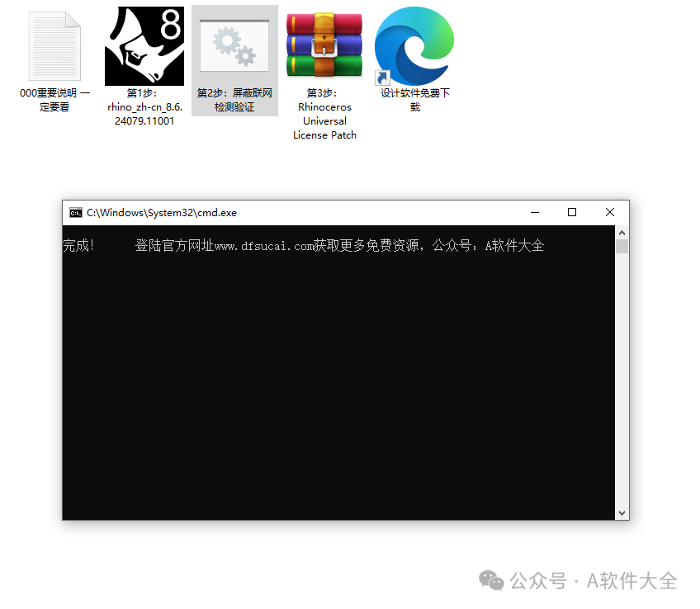Image resolution: width=700 pixels, height=609 pixels.
Task: Minimize the cmd.exe window
Action: (x=534, y=212)
